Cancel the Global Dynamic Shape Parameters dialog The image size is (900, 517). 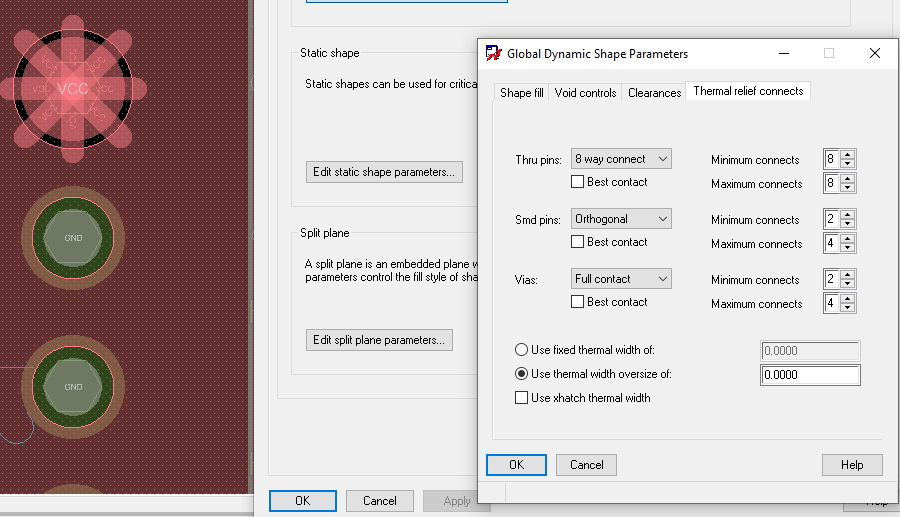coord(586,465)
